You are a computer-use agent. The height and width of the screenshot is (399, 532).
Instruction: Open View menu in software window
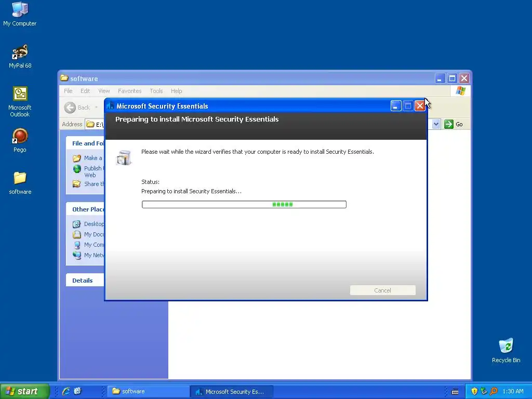(x=104, y=91)
